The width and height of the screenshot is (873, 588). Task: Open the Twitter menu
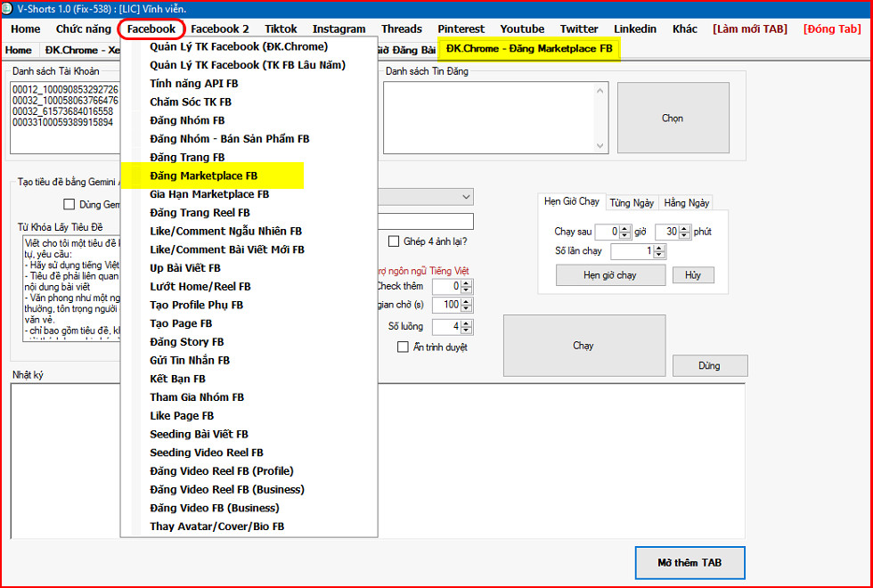pos(579,29)
